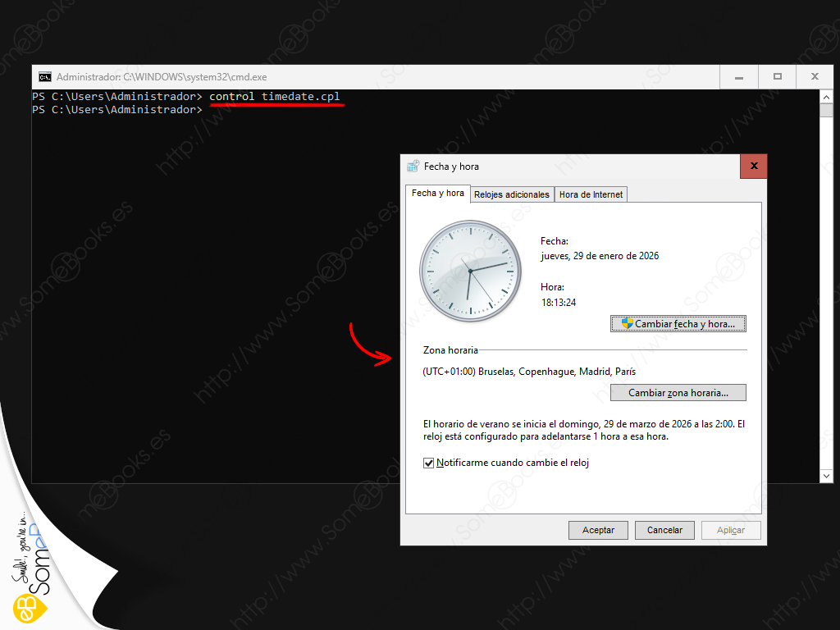Viewport: 840px width, 630px height.
Task: Select the Fecha y hora tab
Action: point(437,194)
